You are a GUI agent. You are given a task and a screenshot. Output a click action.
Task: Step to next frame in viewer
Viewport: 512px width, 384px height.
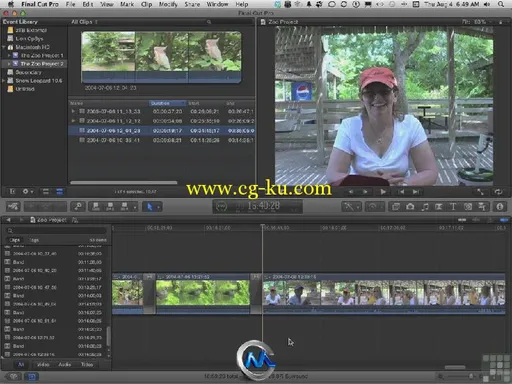365,192
